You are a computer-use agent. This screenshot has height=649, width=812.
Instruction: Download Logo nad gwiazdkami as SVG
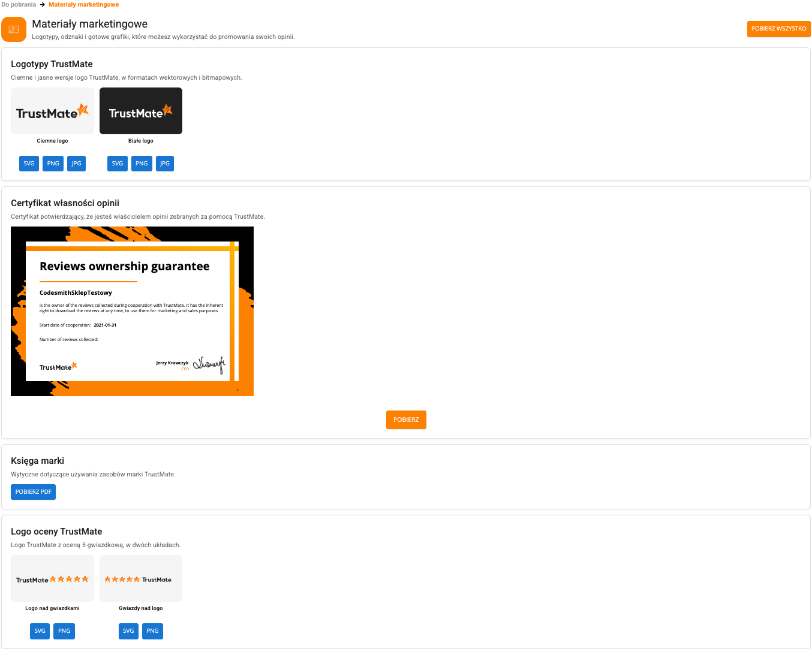click(40, 631)
